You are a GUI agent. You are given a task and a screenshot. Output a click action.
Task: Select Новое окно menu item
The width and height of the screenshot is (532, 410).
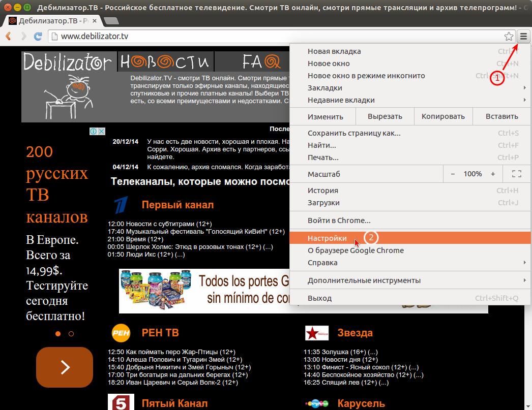pyautogui.click(x=410, y=64)
